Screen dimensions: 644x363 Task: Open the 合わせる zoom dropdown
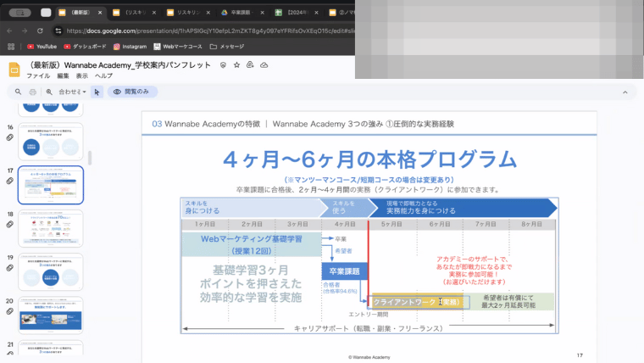click(72, 92)
